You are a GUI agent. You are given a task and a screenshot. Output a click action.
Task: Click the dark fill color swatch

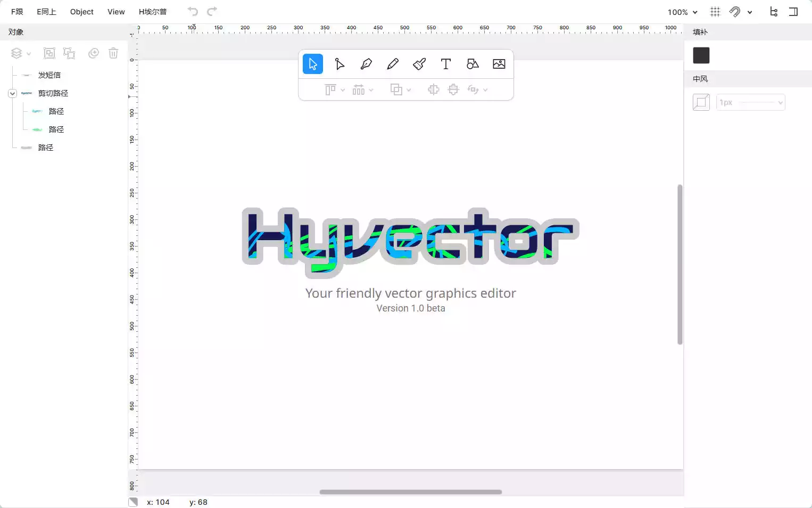click(701, 55)
